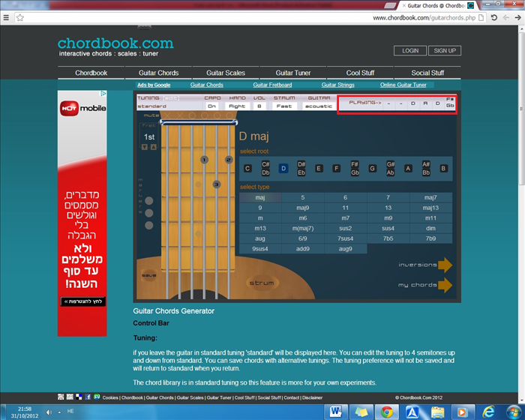525x420 pixels.
Task: Open the Guitar Tuner nav tab
Action: 293,73
